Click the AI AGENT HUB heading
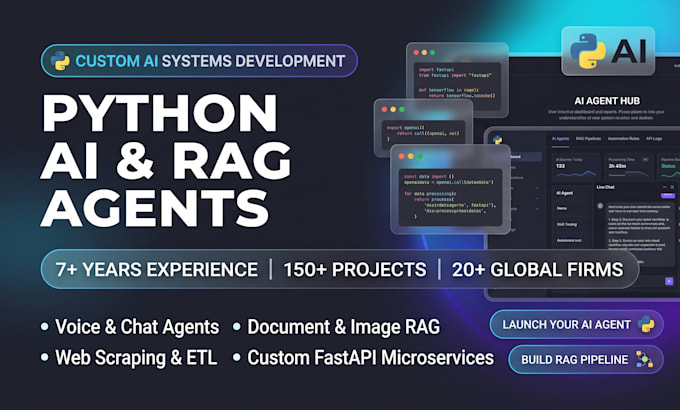The width and height of the screenshot is (680, 410). click(607, 101)
